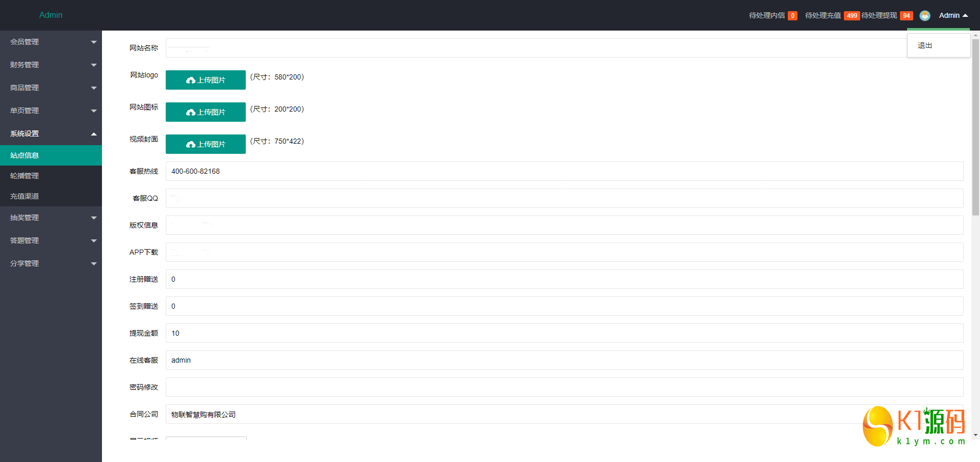Select 充值渠道 submenu item
Screen dimensions: 980x462
coord(51,196)
